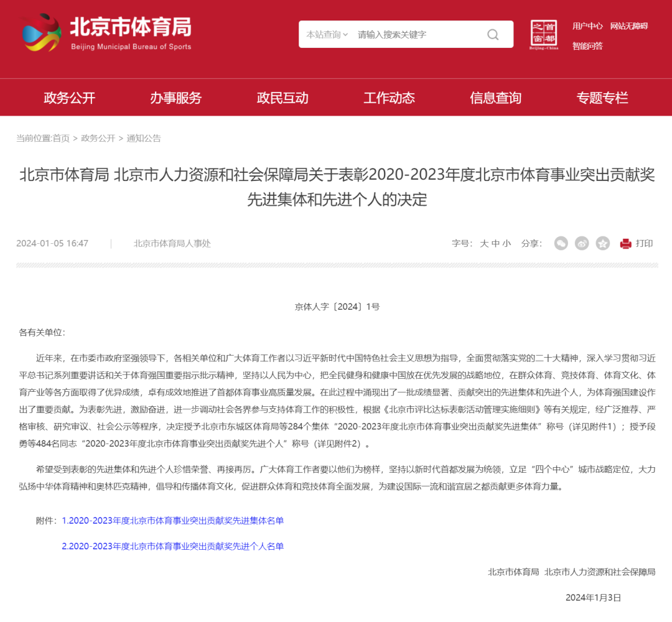Image resolution: width=672 pixels, height=622 pixels.
Task: Click the 当前位置 label
Action: [34, 138]
